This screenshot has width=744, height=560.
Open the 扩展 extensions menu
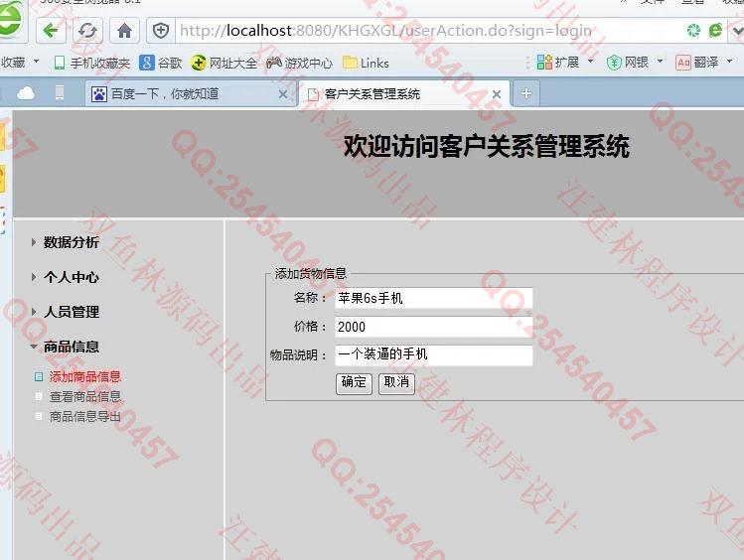point(564,63)
